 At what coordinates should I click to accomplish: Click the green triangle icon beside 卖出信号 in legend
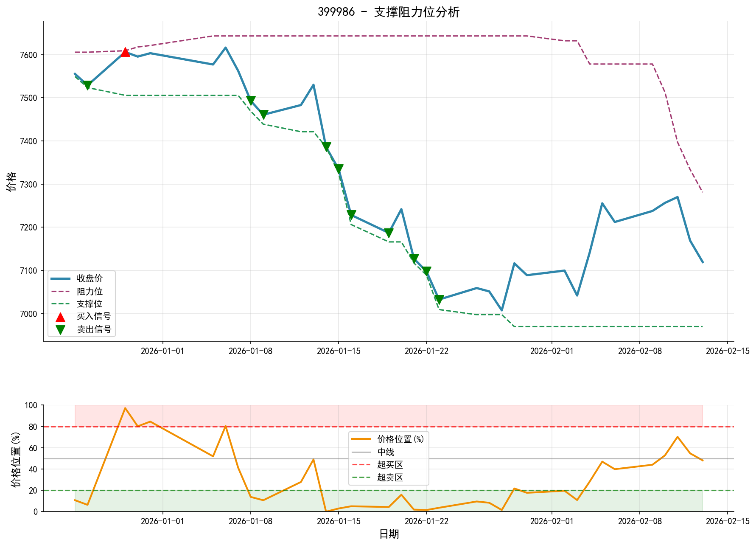coord(62,329)
